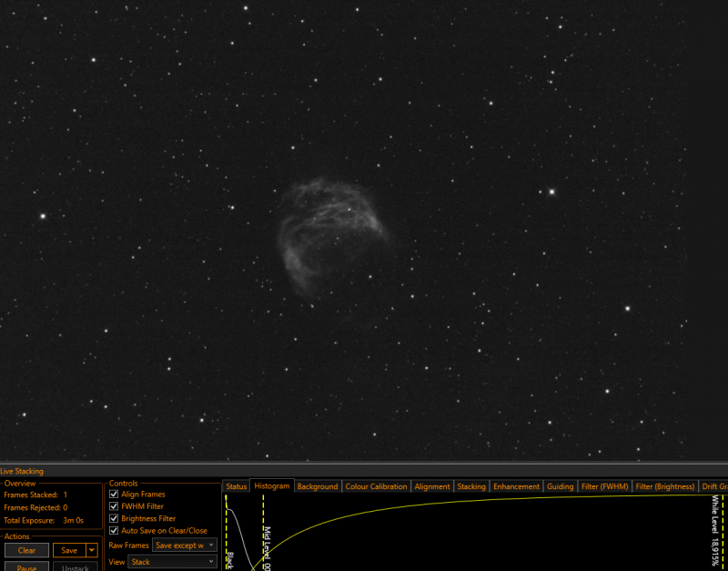Select the Filter (Brightness) tab
This screenshot has width=728, height=571.
tap(665, 486)
